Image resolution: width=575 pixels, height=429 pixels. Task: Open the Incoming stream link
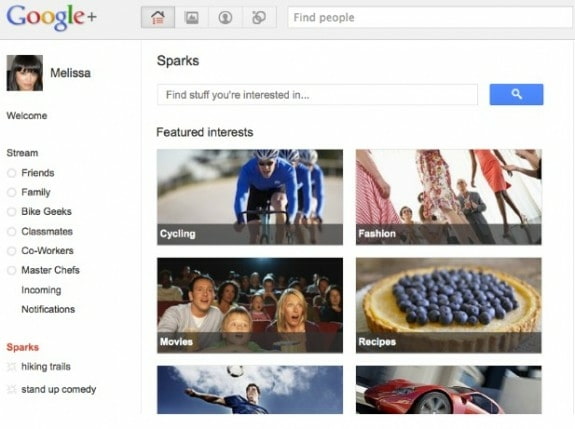pyautogui.click(x=41, y=290)
